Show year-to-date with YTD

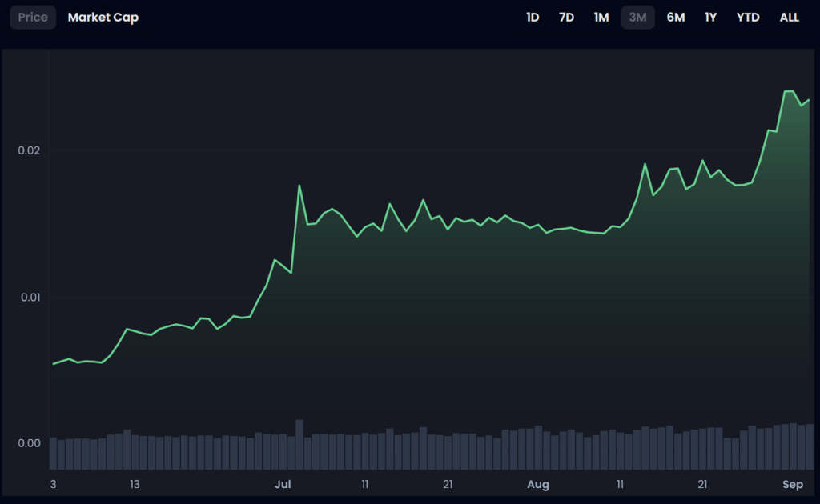[x=748, y=17]
